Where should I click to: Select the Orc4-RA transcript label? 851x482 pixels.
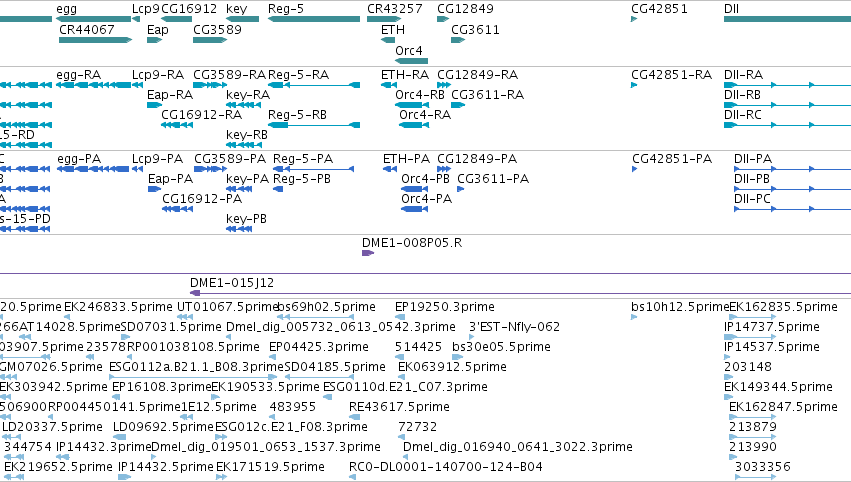(425, 115)
